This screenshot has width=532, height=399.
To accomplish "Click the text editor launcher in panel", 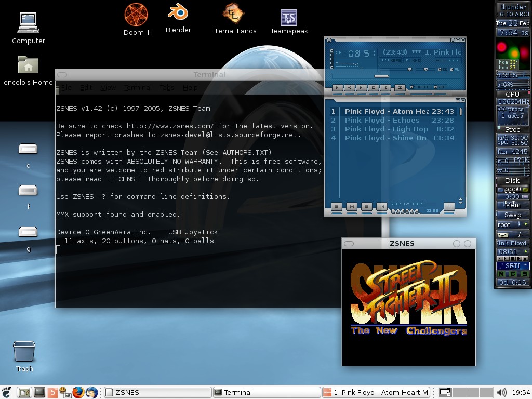I will [24, 392].
